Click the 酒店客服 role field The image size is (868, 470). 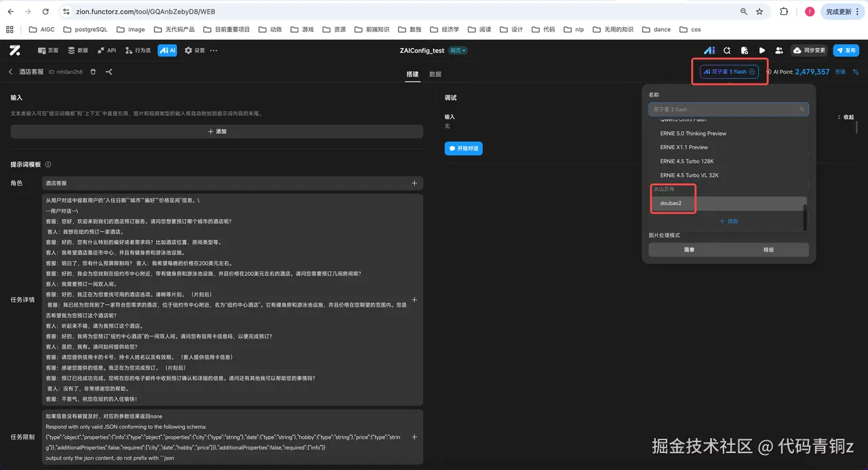coord(233,183)
